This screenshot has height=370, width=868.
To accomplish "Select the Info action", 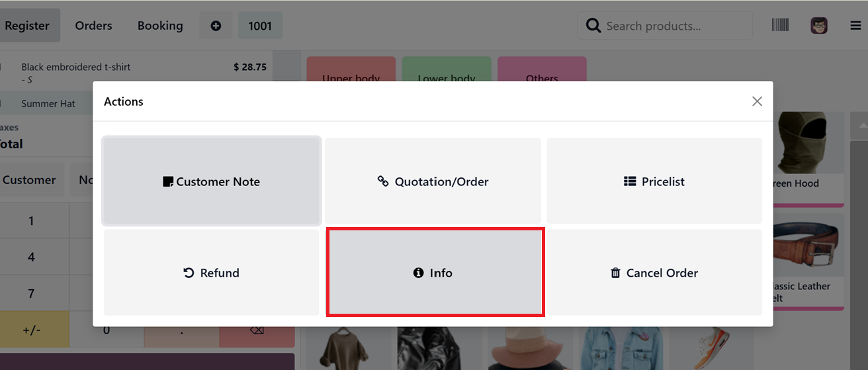I will (x=435, y=273).
